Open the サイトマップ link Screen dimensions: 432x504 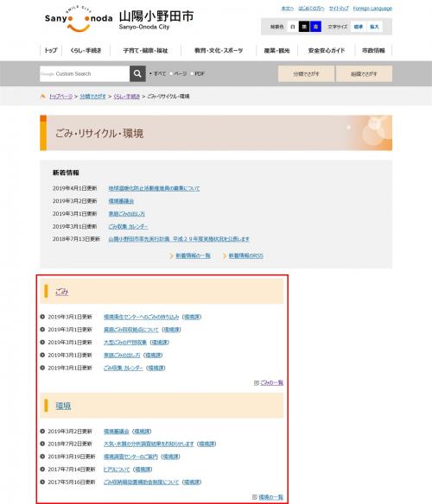click(339, 9)
